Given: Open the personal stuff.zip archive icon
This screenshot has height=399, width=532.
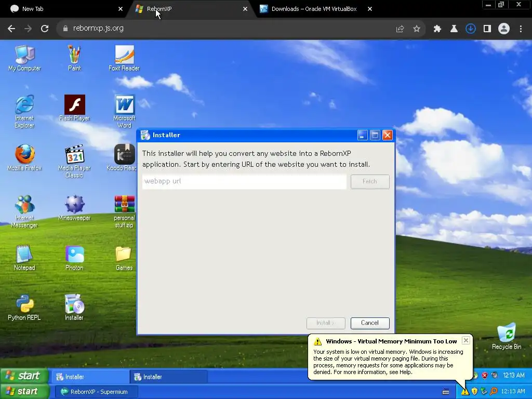Looking at the screenshot, I should (124, 211).
